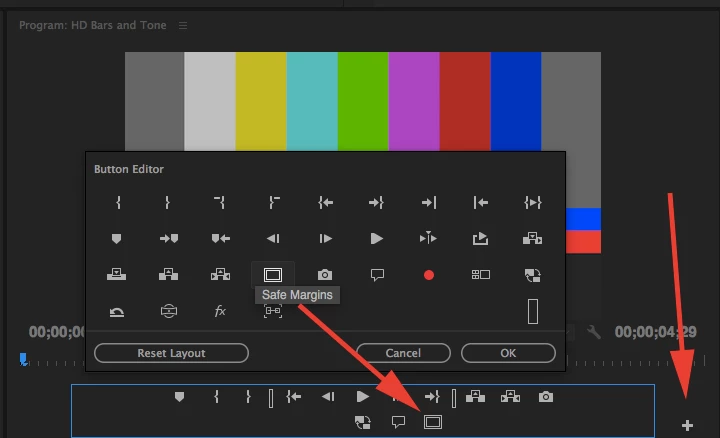Select the Toggle Multi-Camera View icon
The height and width of the screenshot is (438, 720).
click(481, 275)
